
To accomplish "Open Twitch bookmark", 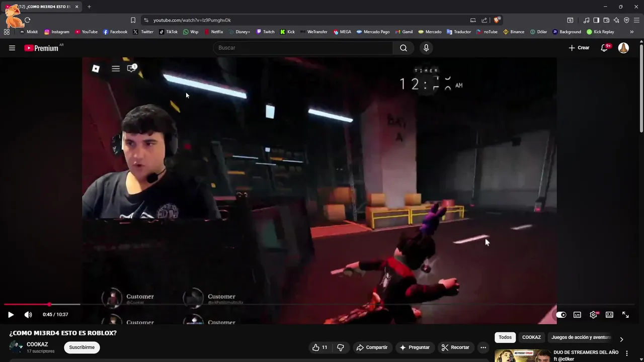I will pos(265,32).
